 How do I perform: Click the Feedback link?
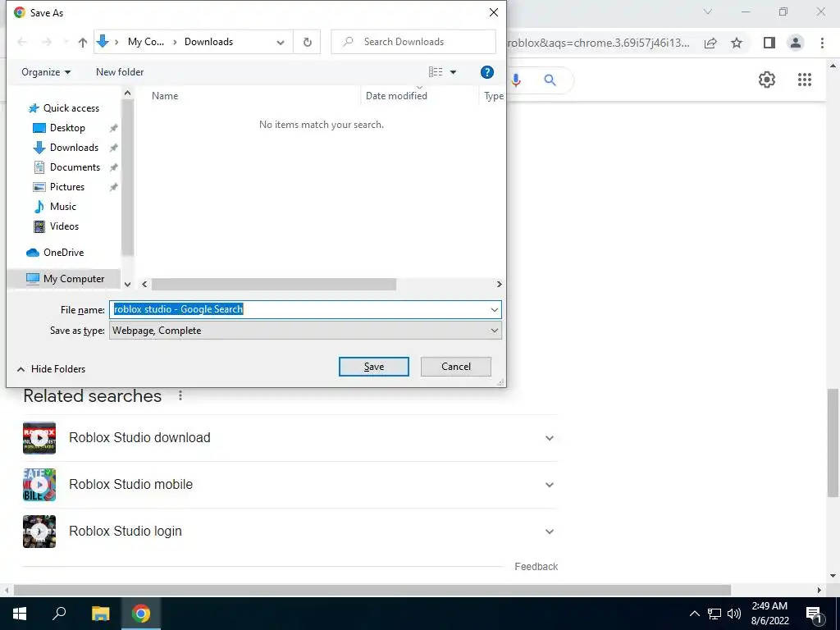click(536, 567)
